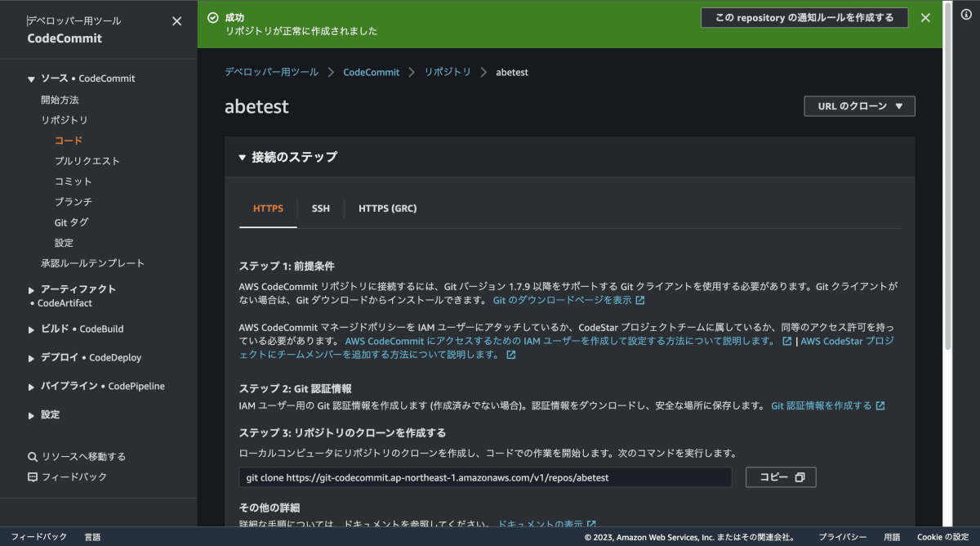This screenshot has width=980, height=546.
Task: Expand the 設定 section at sidebar bottom
Action: [32, 415]
